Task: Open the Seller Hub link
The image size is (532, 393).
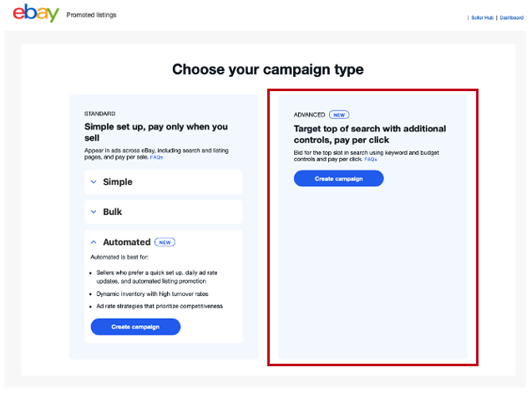Action: [x=482, y=18]
